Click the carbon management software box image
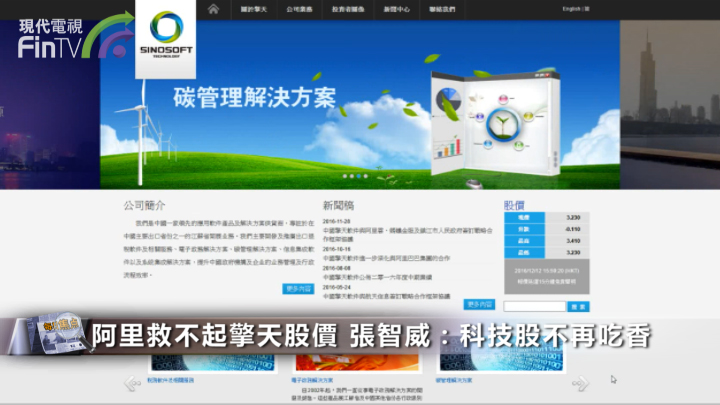720x405 pixels. pos(495,125)
